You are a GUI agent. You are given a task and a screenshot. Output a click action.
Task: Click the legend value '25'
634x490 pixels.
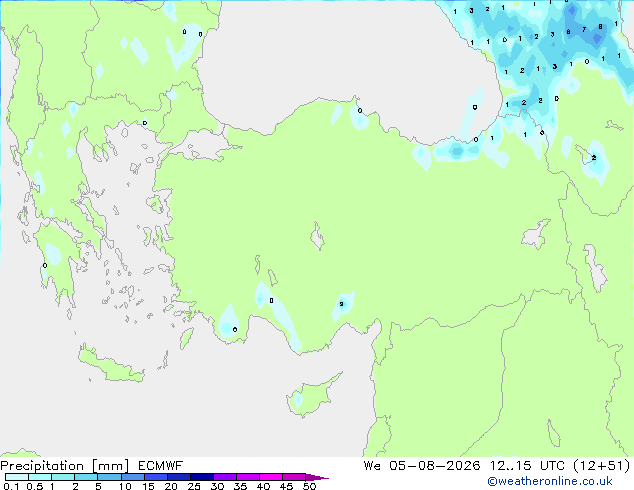[194, 486]
